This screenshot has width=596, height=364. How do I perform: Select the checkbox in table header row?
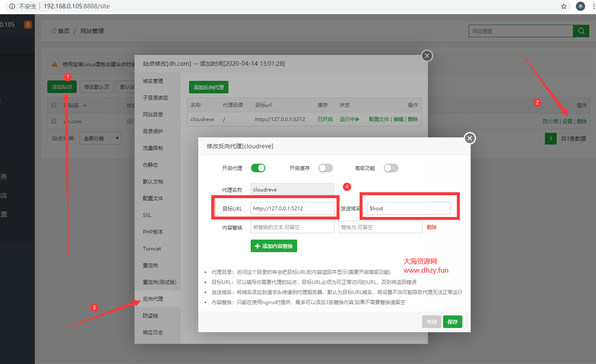[x=54, y=105]
